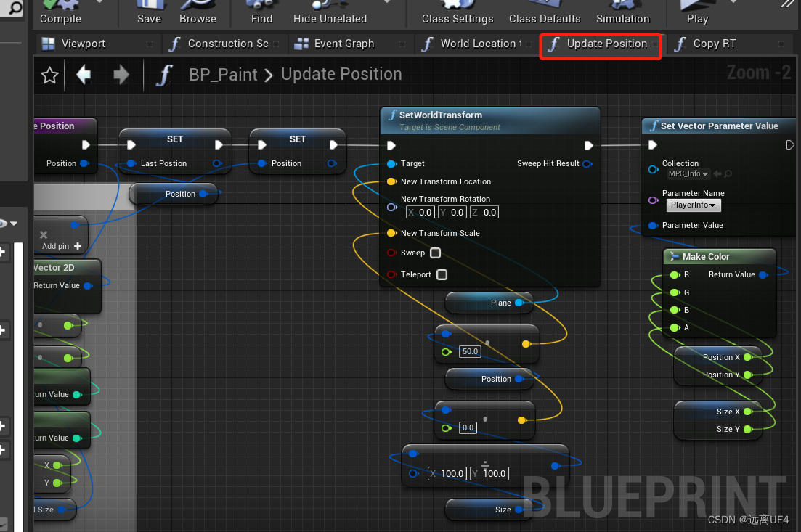Click the favorites star beside the breadcrumb
The width and height of the screenshot is (801, 532).
pos(49,73)
